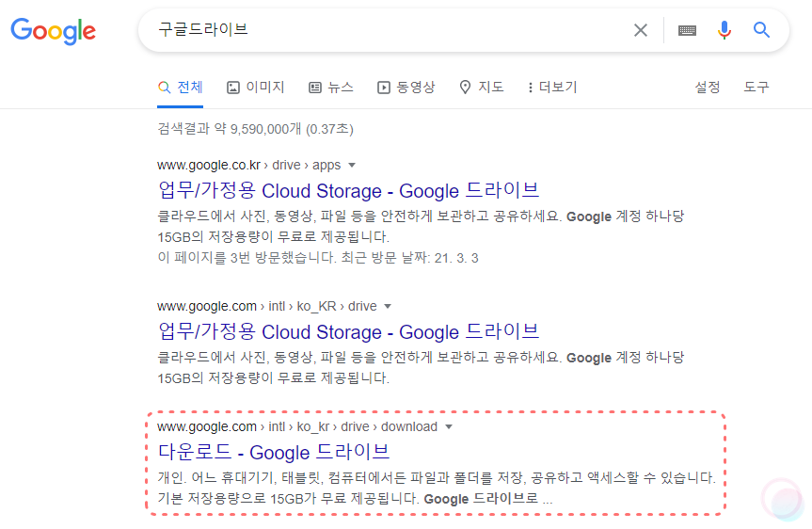
Task: Switch to the 이미지 tab
Action: pos(256,87)
